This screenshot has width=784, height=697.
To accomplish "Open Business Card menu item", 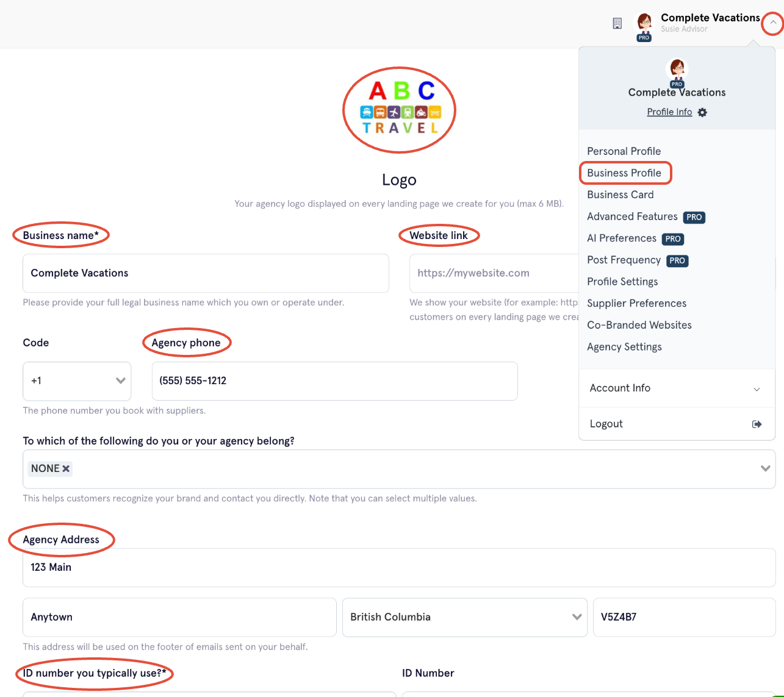I will click(x=620, y=195).
